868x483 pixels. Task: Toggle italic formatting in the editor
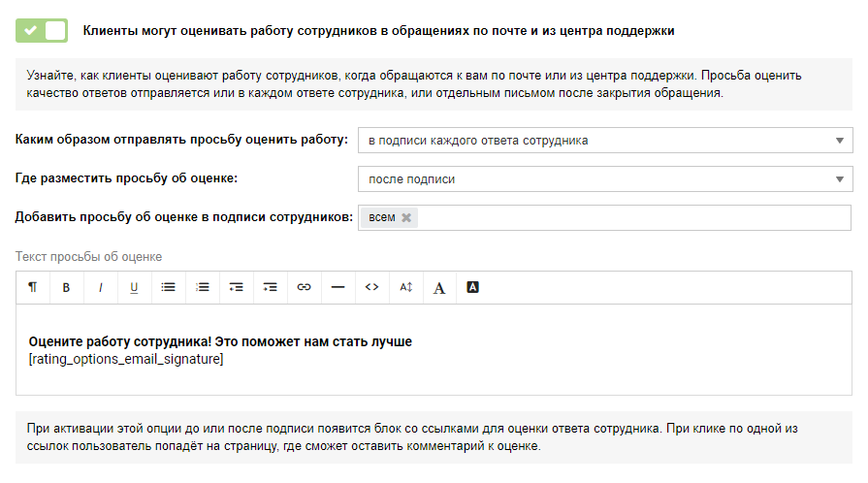tap(100, 287)
